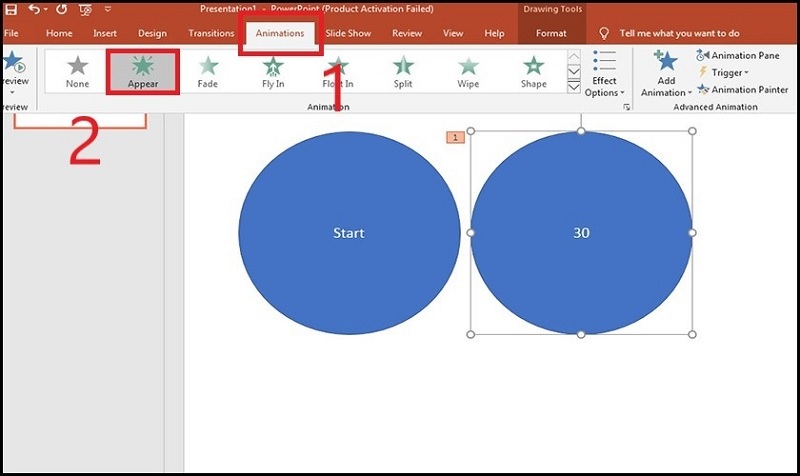Apply the Split animation effect
Image resolution: width=800 pixels, height=476 pixels.
coord(403,70)
